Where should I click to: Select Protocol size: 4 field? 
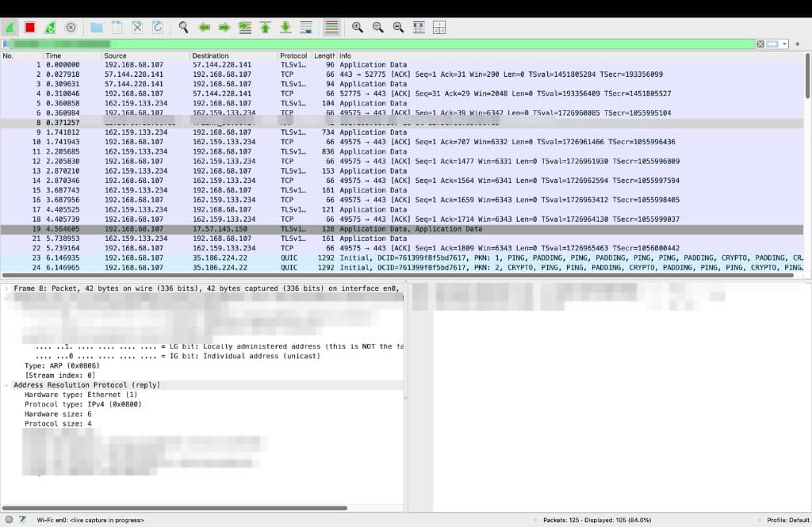coord(58,423)
